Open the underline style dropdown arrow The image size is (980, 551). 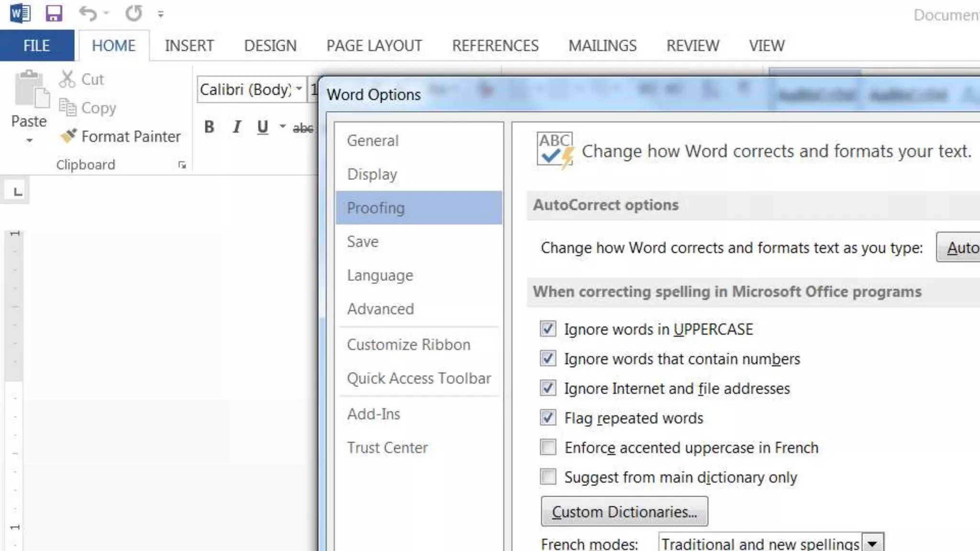point(282,127)
